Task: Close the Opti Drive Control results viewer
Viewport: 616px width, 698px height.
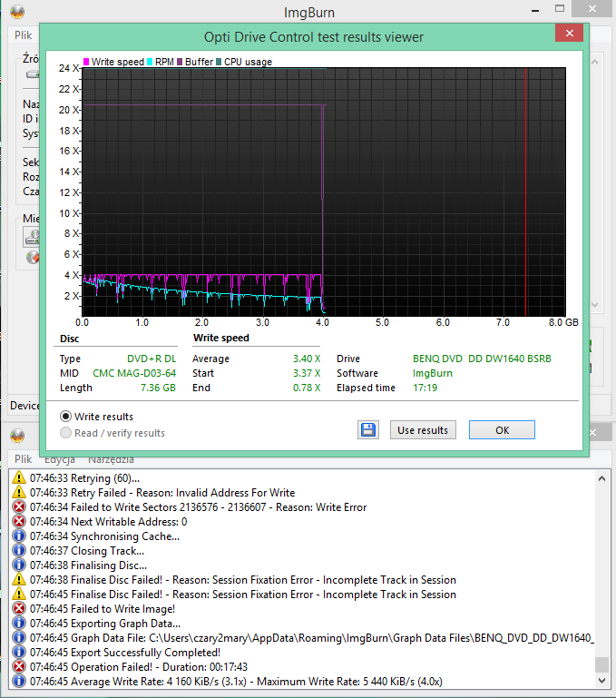Action: [569, 33]
